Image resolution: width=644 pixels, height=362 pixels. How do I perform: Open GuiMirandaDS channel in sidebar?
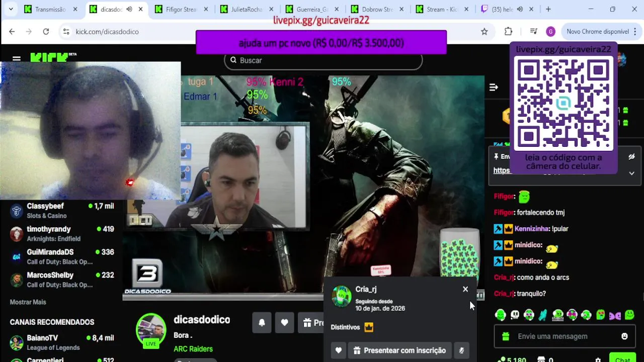(62, 256)
